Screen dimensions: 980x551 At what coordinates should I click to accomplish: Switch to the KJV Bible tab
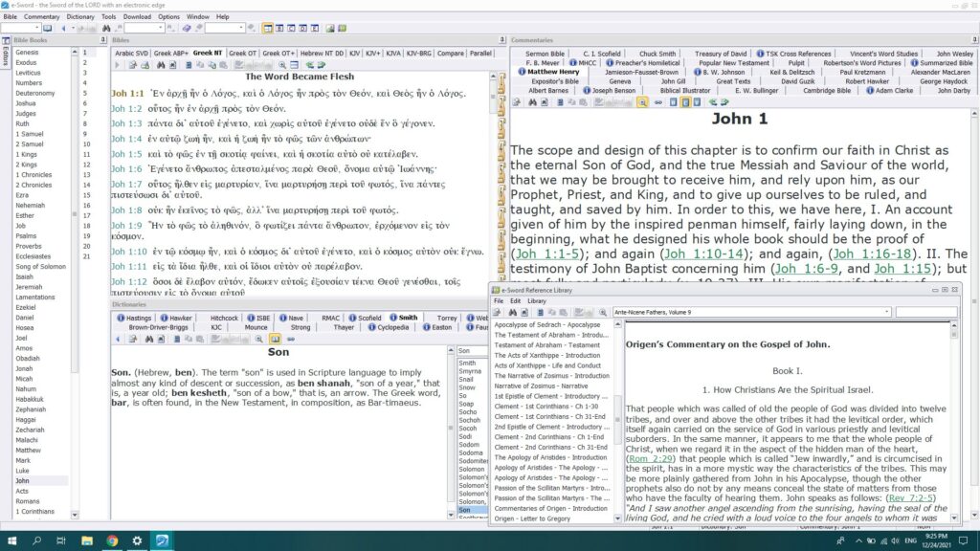point(354,54)
